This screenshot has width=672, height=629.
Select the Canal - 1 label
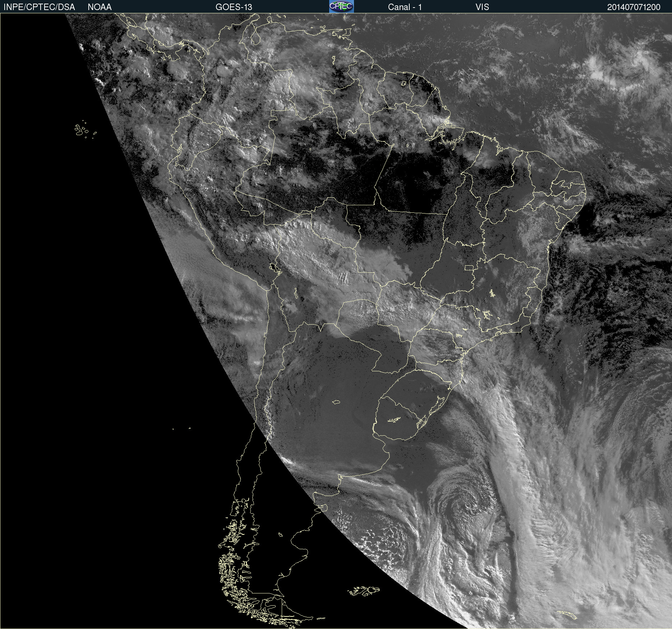[x=405, y=7]
